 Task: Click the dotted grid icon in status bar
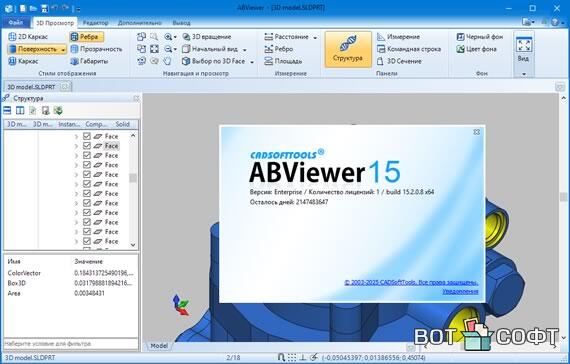tap(292, 357)
